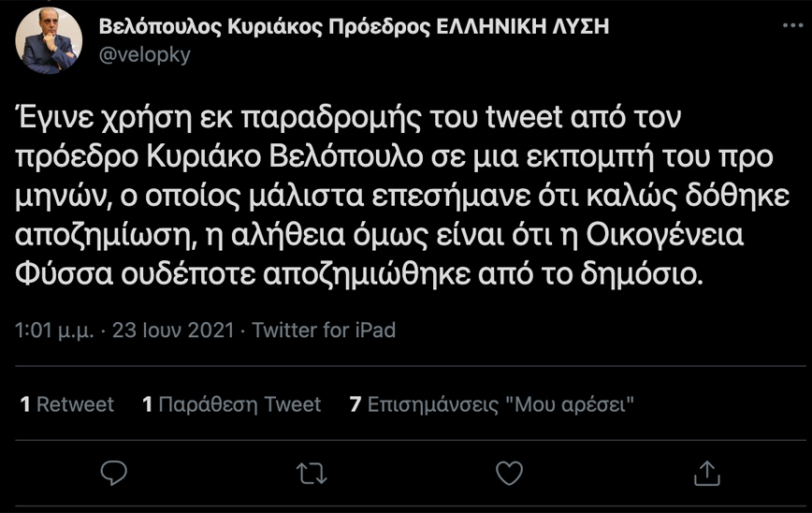View the 1 Retweet list
812x513 pixels.
tap(66, 404)
